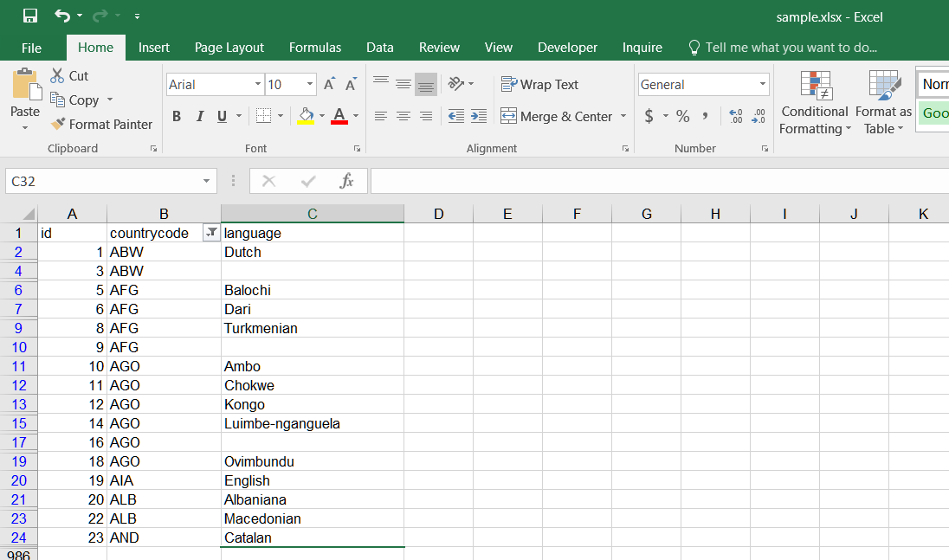Viewport: 949px width, 560px height.
Task: Open the countrycode filter dropdown
Action: point(210,233)
